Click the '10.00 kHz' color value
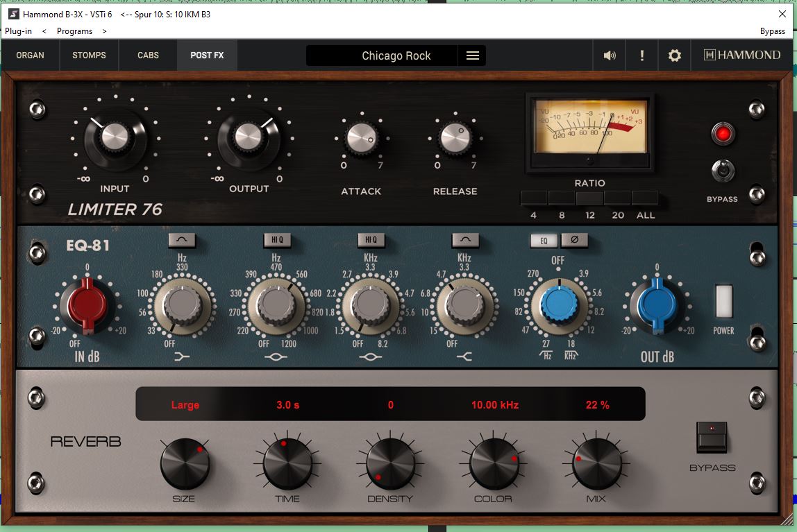797x532 pixels. tap(494, 405)
